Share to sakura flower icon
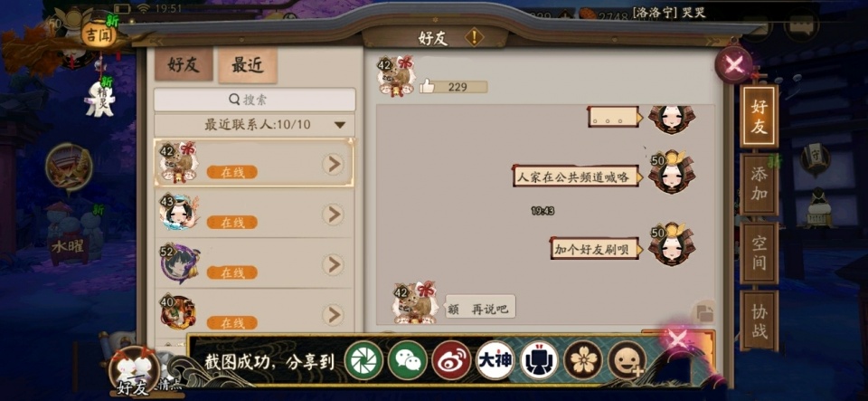 583,360
